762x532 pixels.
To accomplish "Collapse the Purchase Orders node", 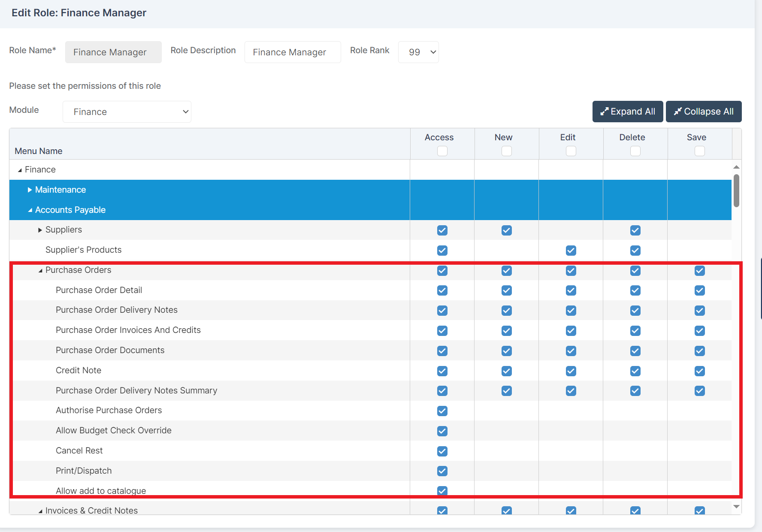I will 40,270.
